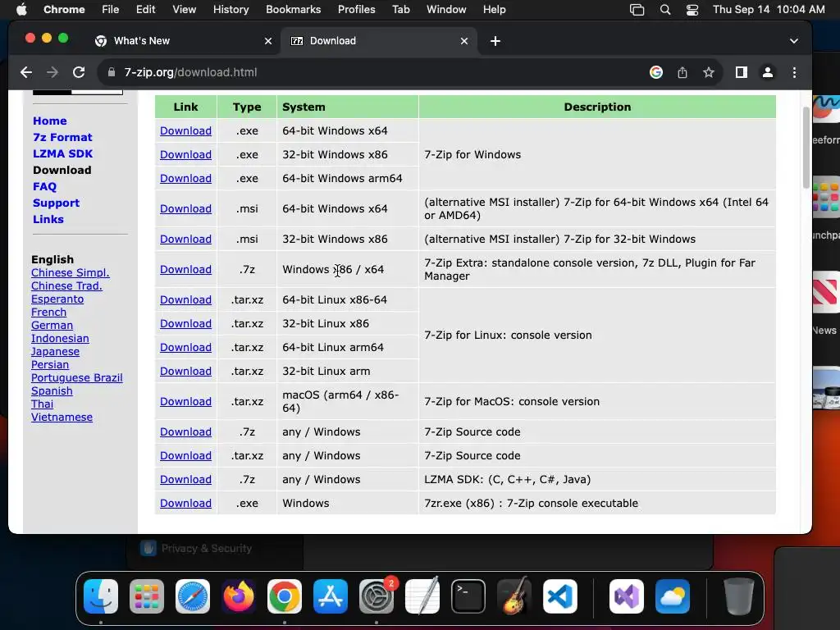Open Control Center in menu bar
Image resolution: width=840 pixels, height=630 pixels.
tap(692, 9)
